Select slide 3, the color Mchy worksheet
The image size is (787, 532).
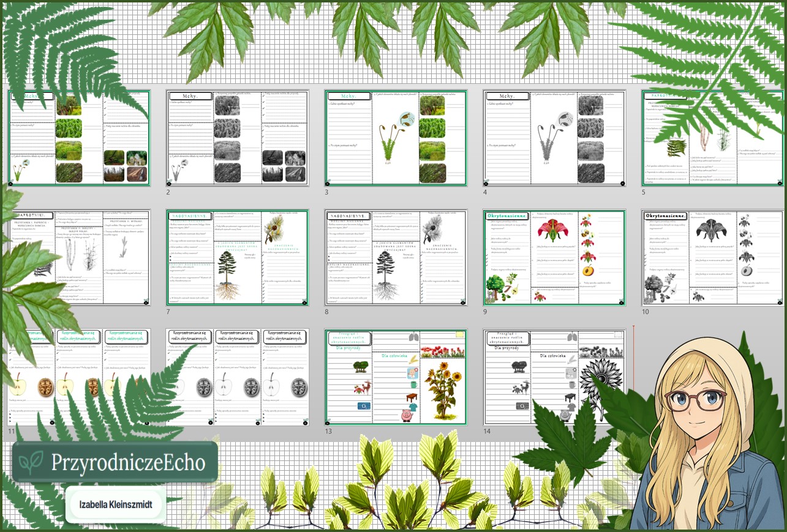tap(396, 138)
